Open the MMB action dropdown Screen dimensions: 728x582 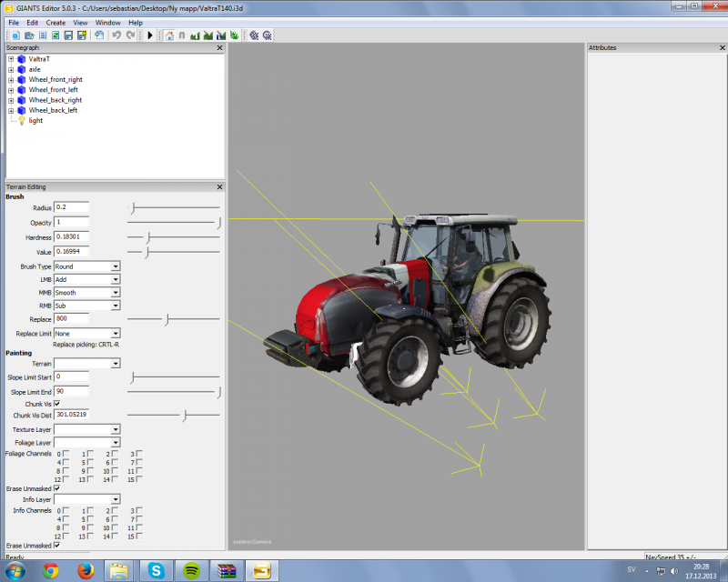(x=116, y=293)
